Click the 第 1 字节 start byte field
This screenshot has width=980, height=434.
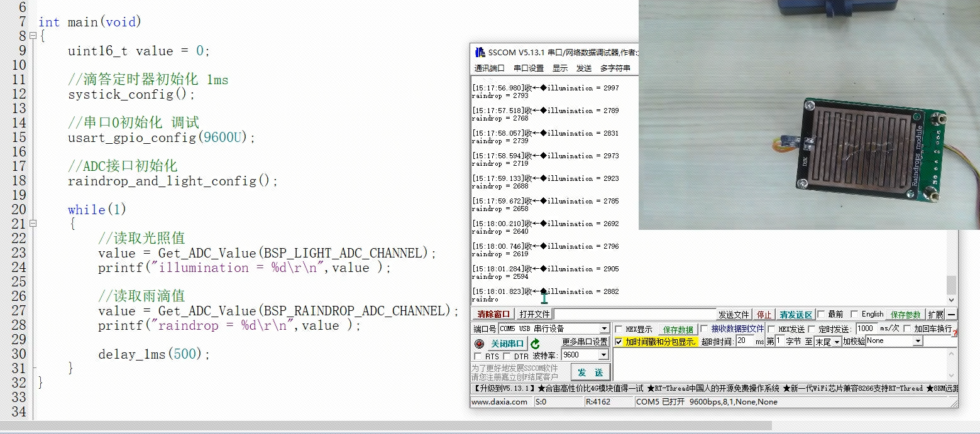779,341
